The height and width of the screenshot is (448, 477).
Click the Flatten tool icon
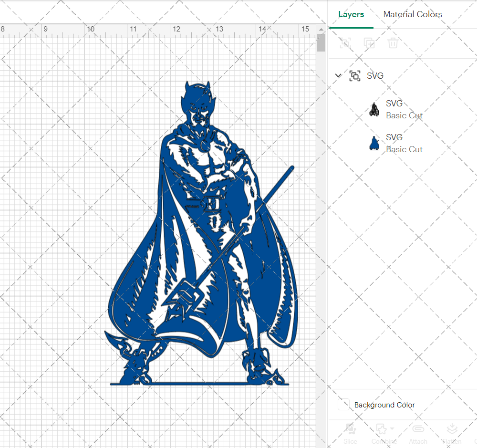tap(452, 429)
